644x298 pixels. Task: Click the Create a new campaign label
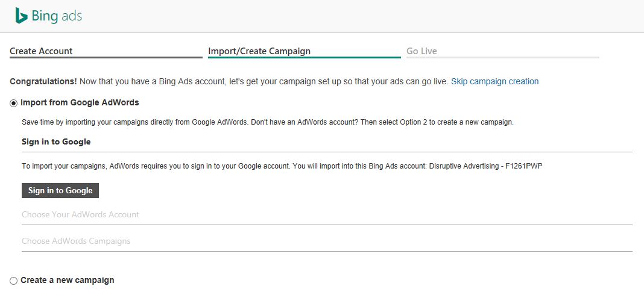pyautogui.click(x=68, y=281)
